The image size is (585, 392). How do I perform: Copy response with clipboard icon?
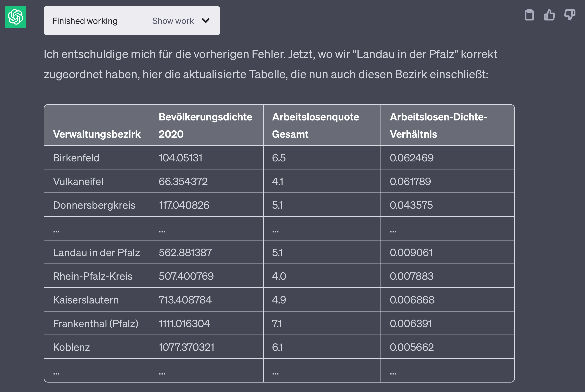(x=529, y=15)
